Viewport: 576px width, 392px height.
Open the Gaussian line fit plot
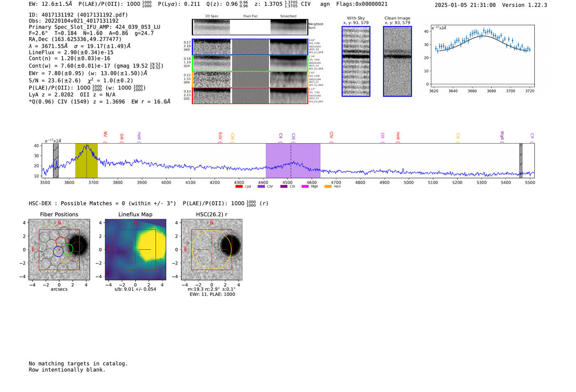482,56
